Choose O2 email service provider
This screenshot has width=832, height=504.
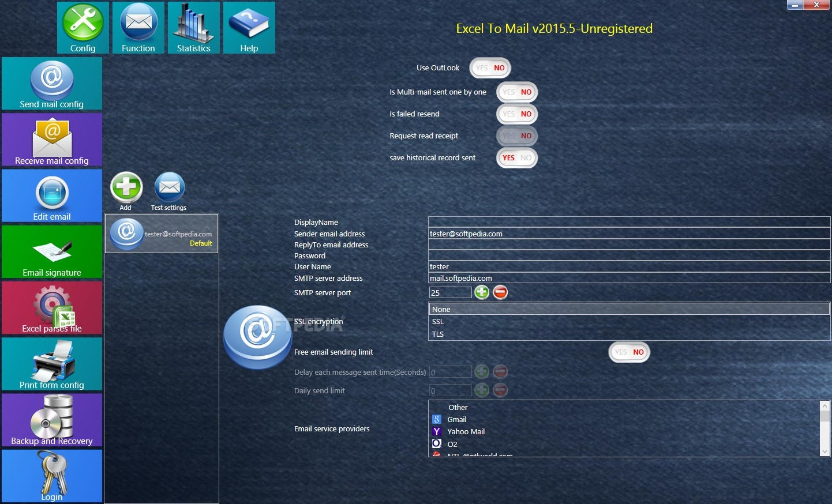point(624,444)
